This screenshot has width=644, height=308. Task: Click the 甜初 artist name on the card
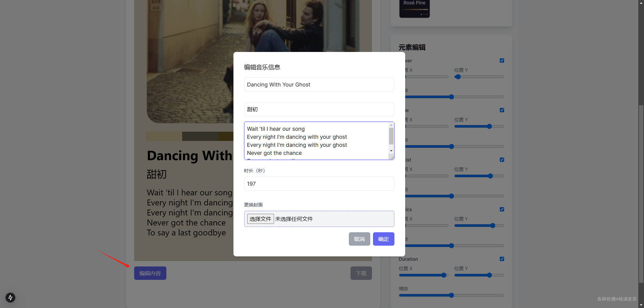point(157,174)
